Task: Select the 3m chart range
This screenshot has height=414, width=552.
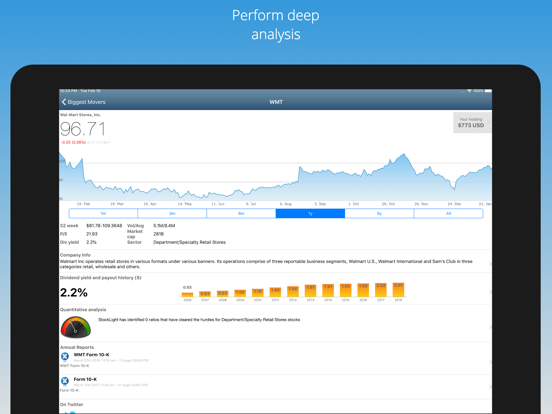Action: [x=172, y=213]
